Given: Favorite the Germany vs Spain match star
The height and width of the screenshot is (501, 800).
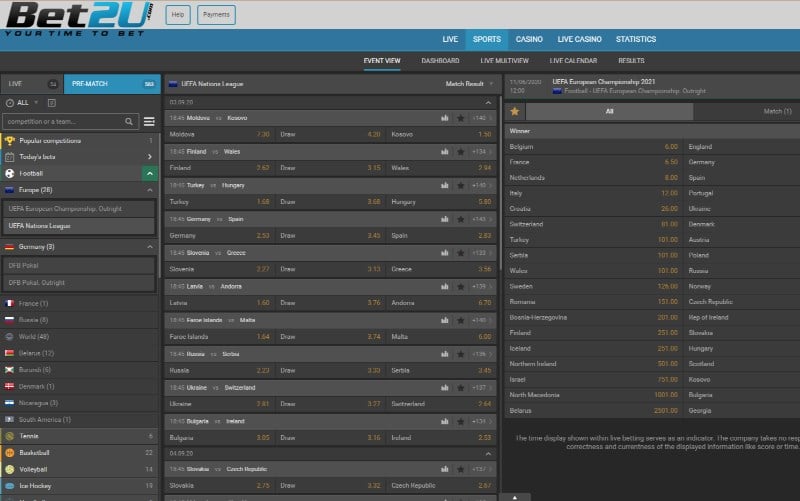Looking at the screenshot, I should click(x=461, y=219).
